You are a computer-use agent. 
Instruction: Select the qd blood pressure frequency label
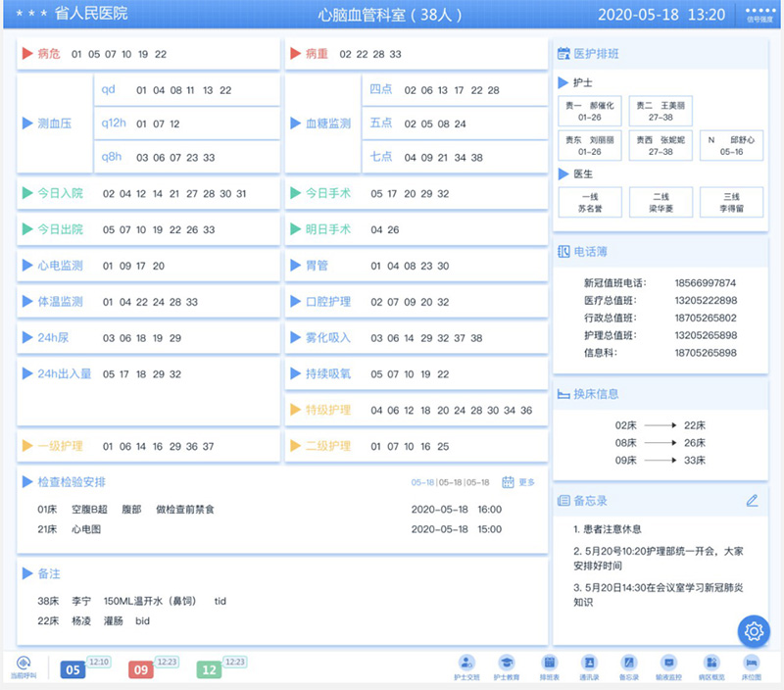point(108,89)
